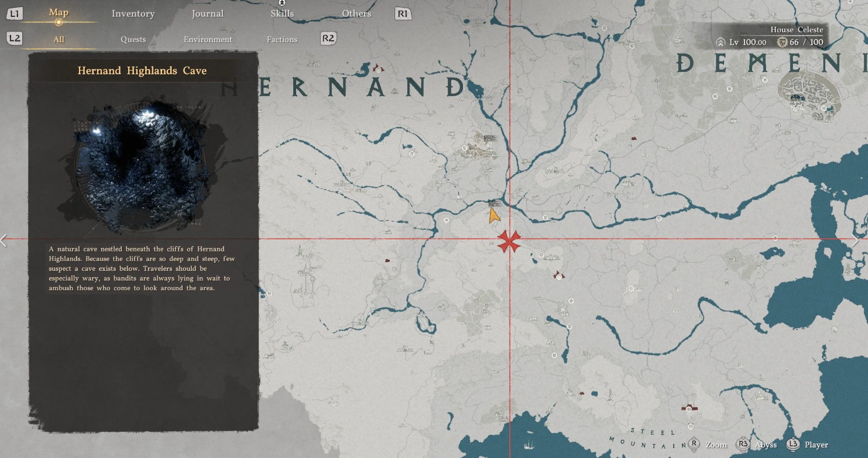
Task: Click the STEEL MOUNTAIN map label
Action: [646, 439]
